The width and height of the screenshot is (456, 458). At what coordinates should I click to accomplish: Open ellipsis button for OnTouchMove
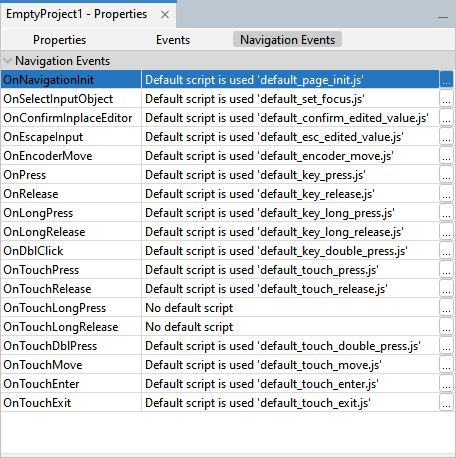click(446, 365)
